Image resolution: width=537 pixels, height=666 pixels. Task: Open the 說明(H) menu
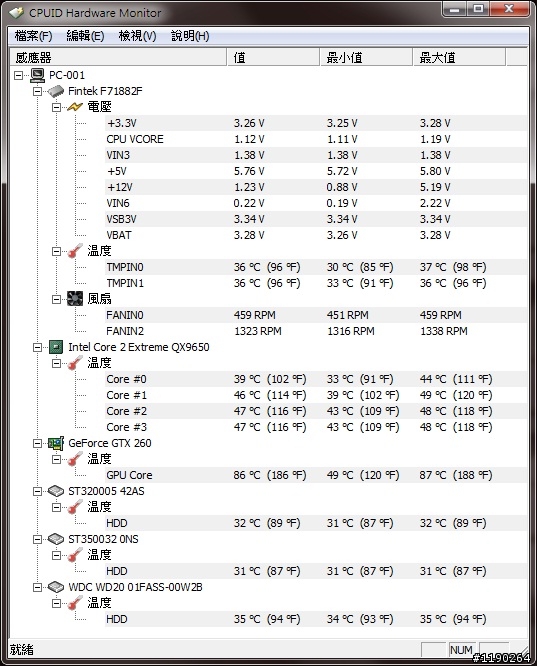coord(190,36)
